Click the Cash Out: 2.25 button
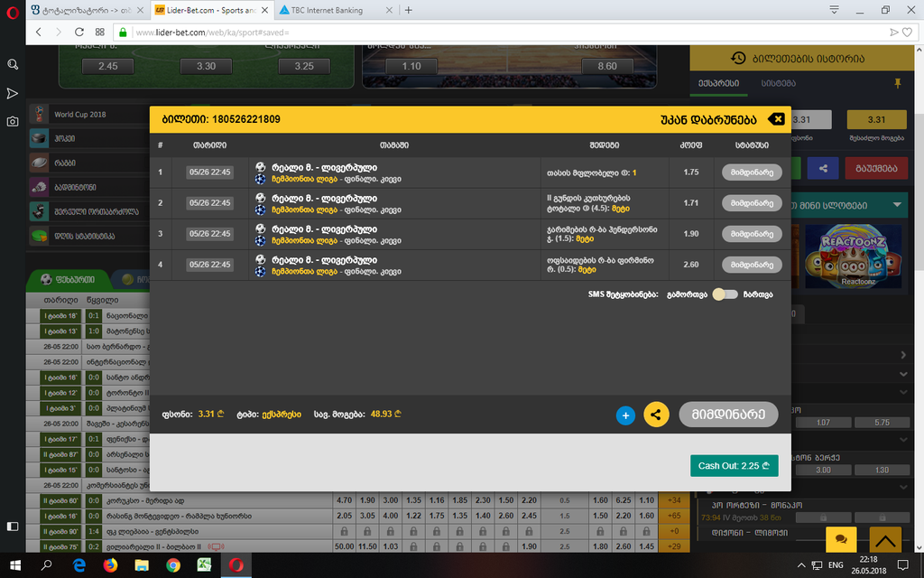This screenshot has height=578, width=924. point(735,465)
